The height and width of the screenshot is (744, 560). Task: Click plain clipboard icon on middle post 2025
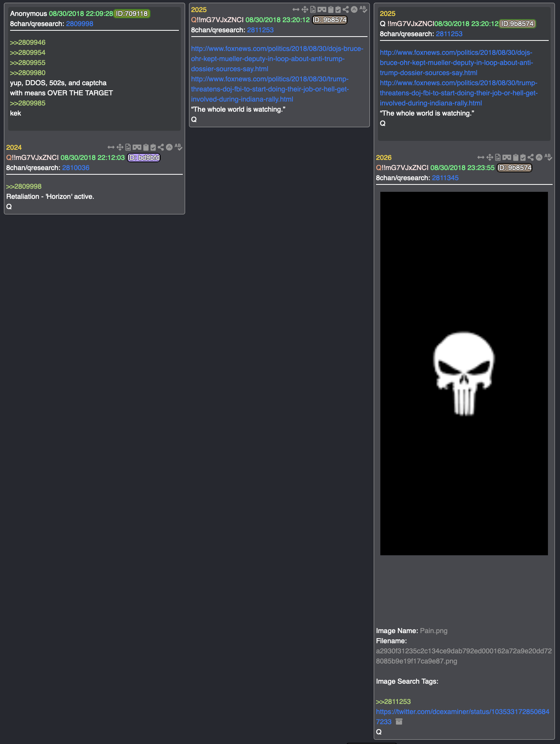[331, 9]
